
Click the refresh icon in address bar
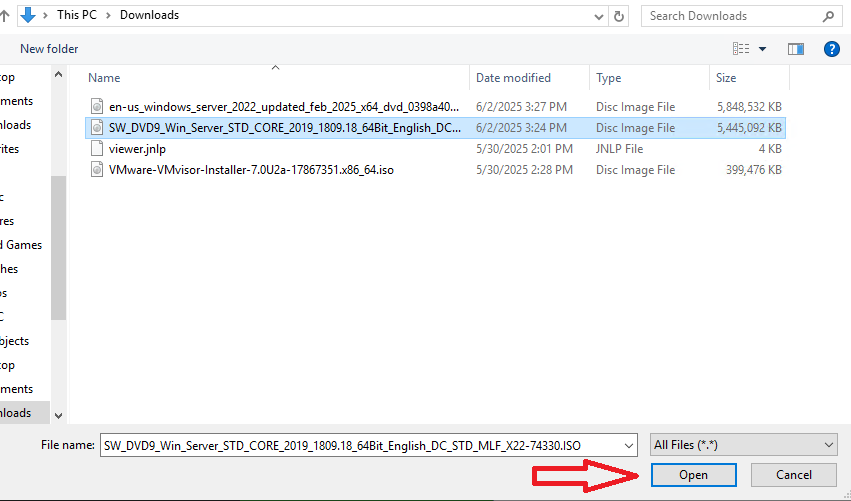tap(620, 16)
